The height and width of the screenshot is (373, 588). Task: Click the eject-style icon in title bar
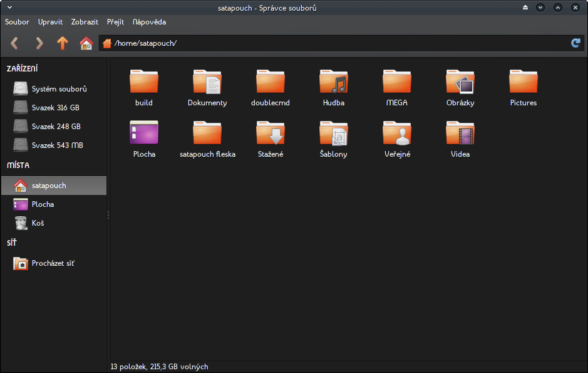(x=525, y=8)
